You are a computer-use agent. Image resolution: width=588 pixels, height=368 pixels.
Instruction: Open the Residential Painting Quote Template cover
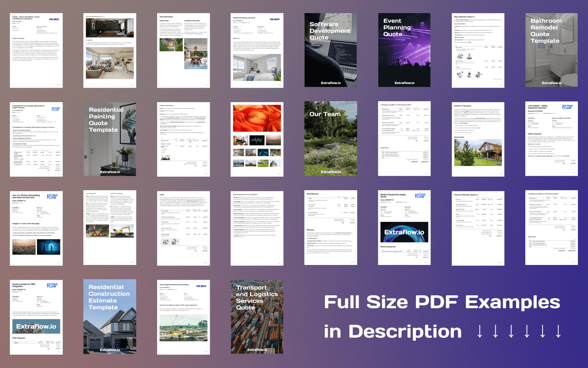click(x=110, y=139)
